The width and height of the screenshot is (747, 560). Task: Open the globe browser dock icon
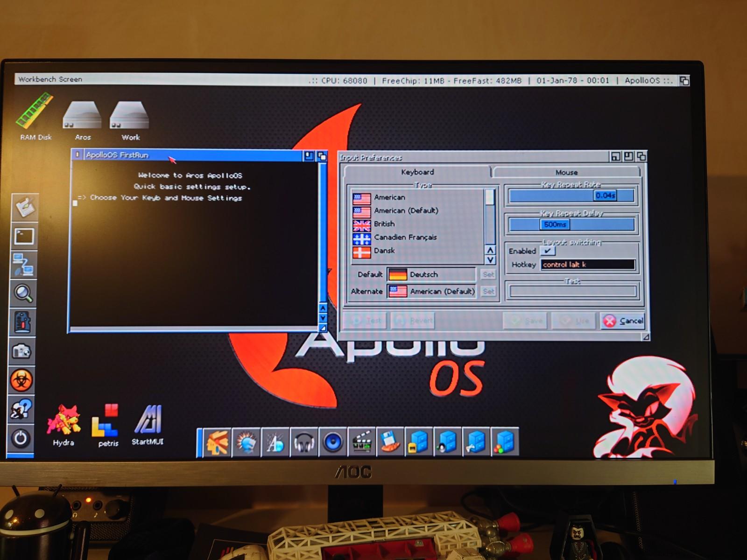pos(246,442)
